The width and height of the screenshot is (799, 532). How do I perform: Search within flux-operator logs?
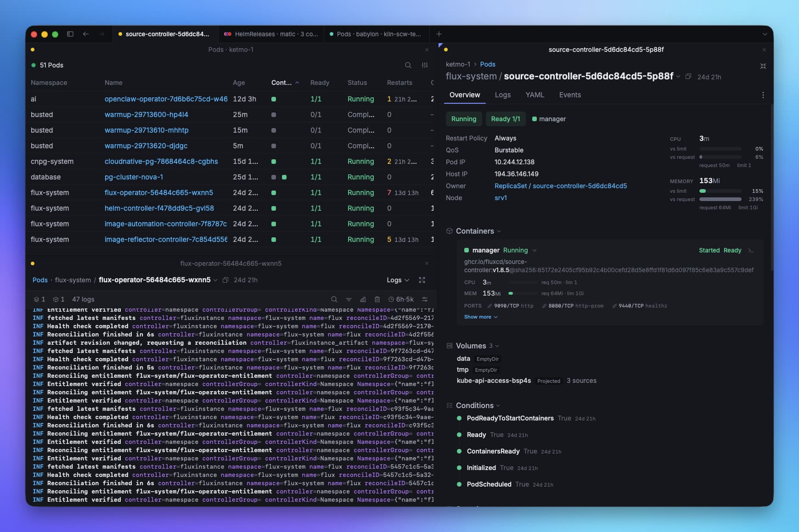tap(334, 299)
